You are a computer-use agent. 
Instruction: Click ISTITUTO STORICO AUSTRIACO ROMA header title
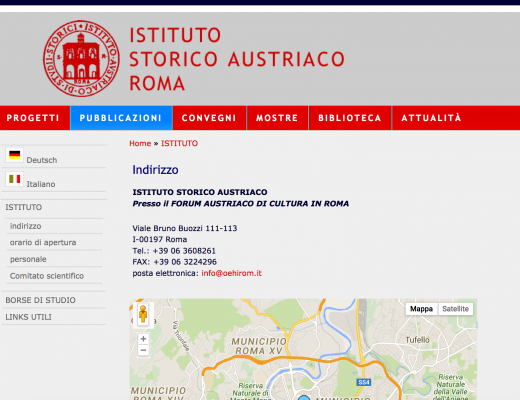click(x=237, y=59)
